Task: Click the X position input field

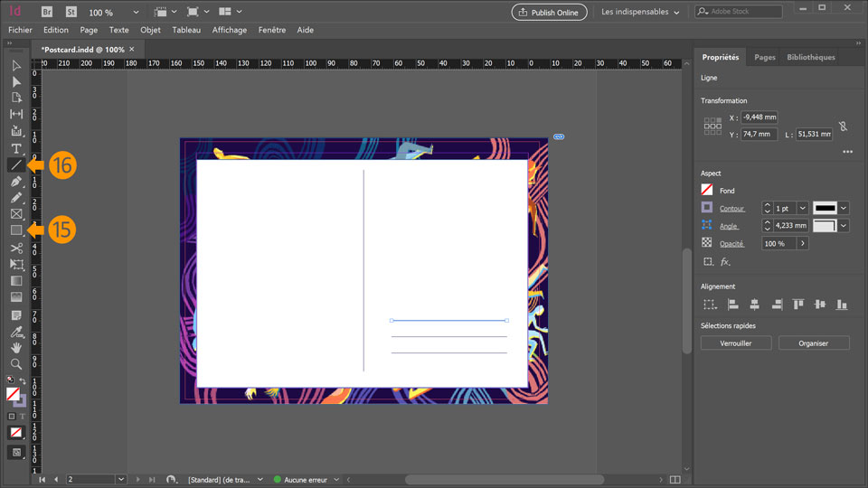Action: pos(759,117)
